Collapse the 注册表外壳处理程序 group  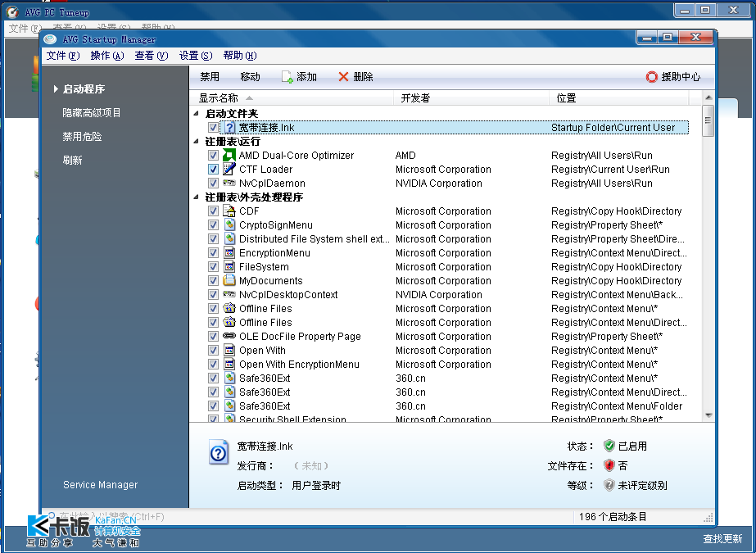click(x=197, y=197)
